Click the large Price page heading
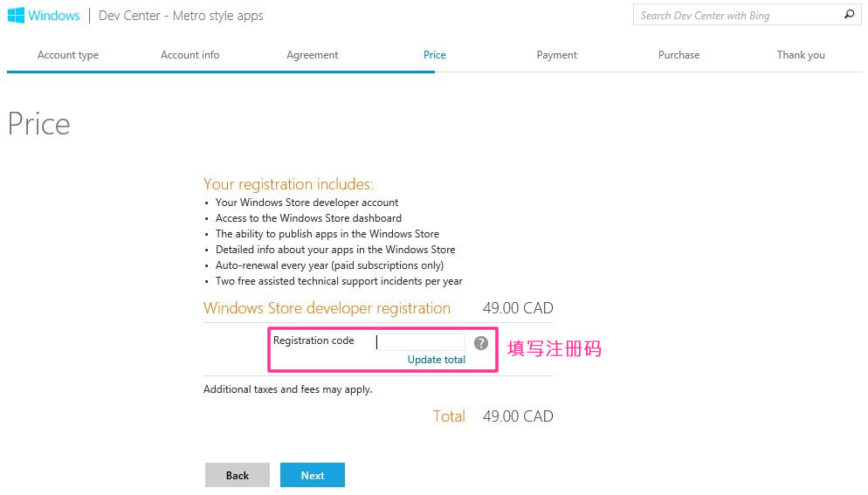The image size is (868, 495). (38, 125)
